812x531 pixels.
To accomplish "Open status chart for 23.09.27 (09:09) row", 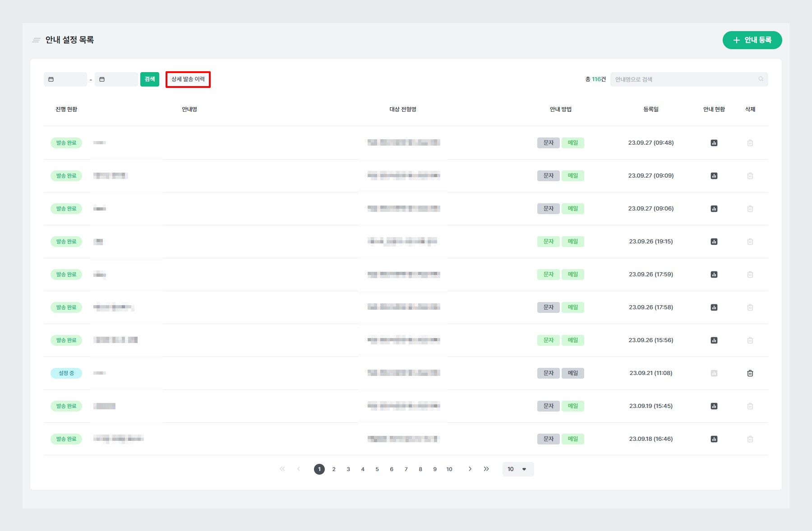I will [714, 176].
